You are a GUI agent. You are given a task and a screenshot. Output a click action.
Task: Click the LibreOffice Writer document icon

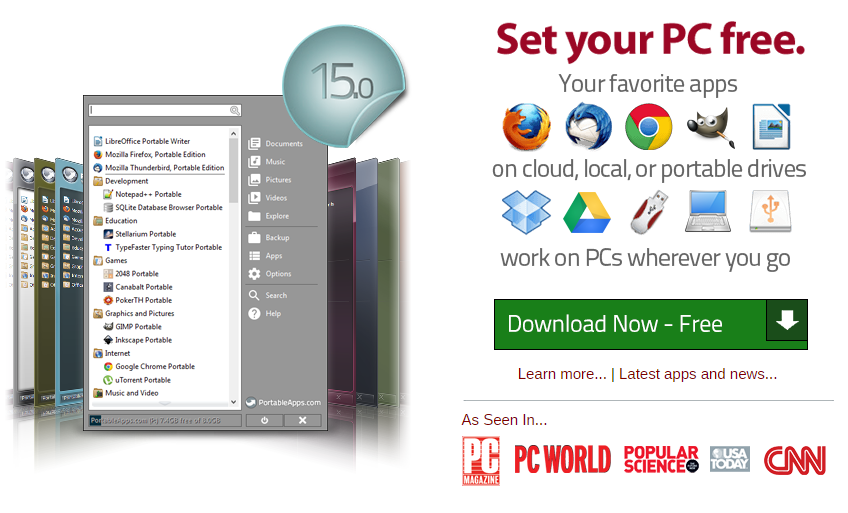tap(772, 127)
